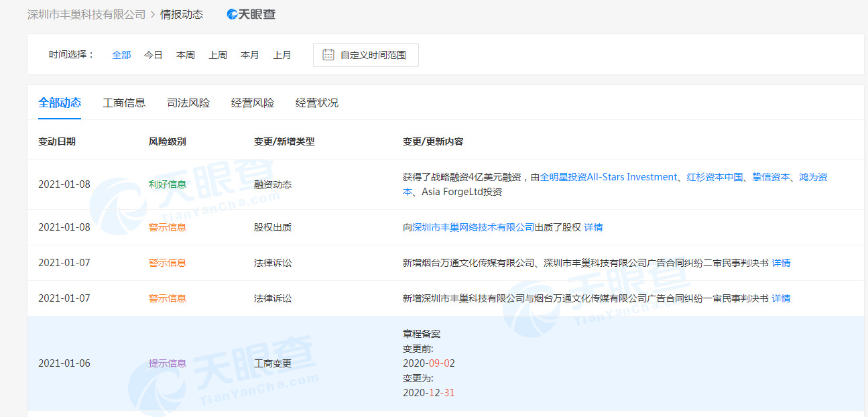Click 利好信息 risk level label

(x=168, y=184)
